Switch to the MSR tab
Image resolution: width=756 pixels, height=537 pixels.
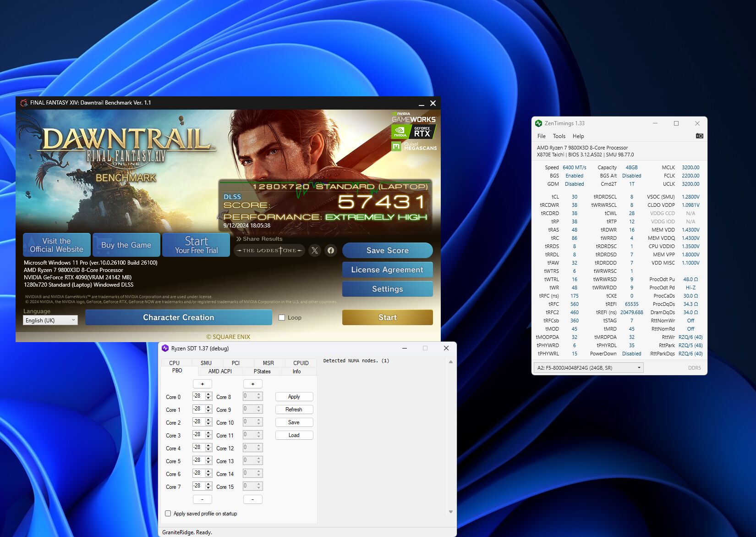coord(268,363)
